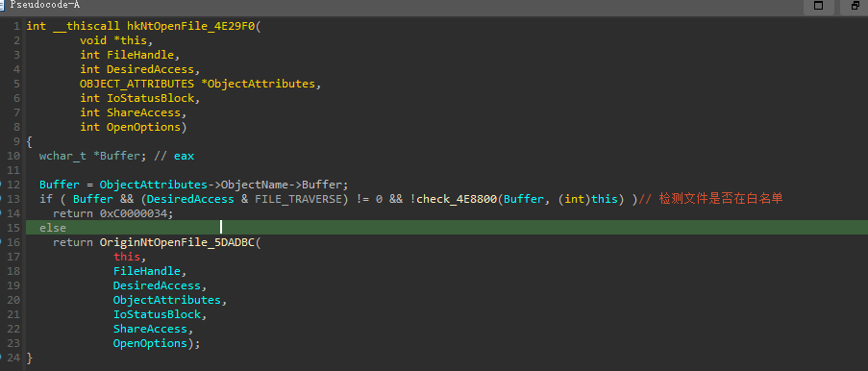Viewport: 868px width, 371px height.
Task: Select DesiredAccess parameter declaration on line 4
Action: pos(136,69)
